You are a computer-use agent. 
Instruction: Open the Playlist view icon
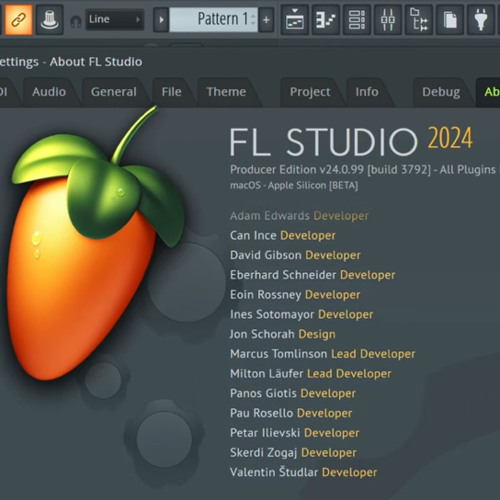[295, 20]
